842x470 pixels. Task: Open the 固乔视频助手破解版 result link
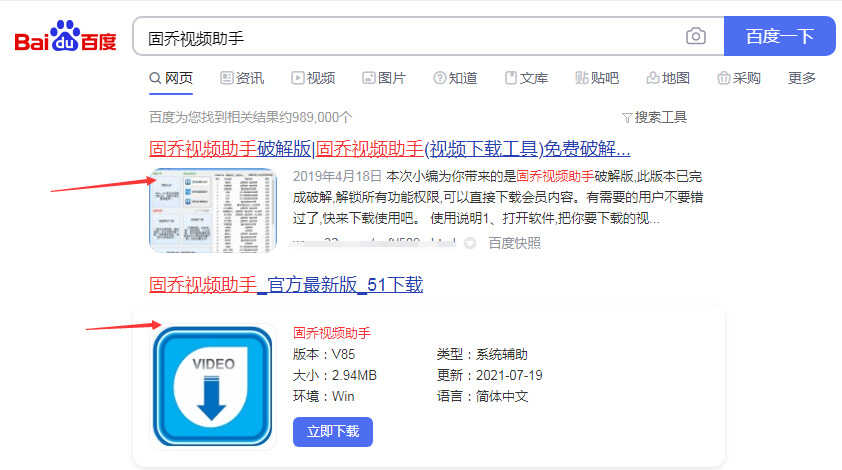(x=390, y=149)
